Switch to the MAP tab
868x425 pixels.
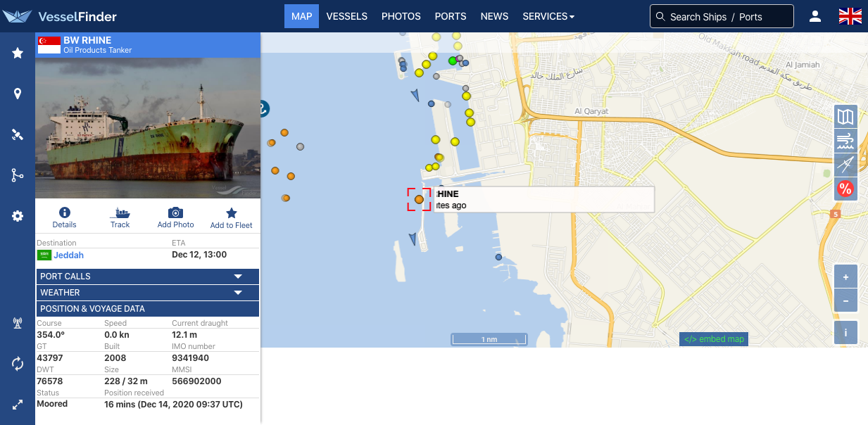click(301, 16)
